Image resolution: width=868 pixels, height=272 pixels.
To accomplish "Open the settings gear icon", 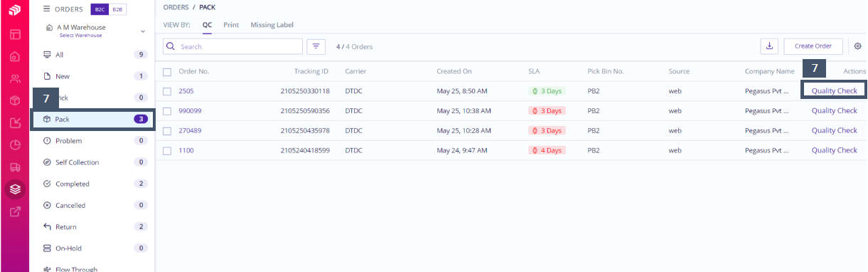I will tap(857, 46).
